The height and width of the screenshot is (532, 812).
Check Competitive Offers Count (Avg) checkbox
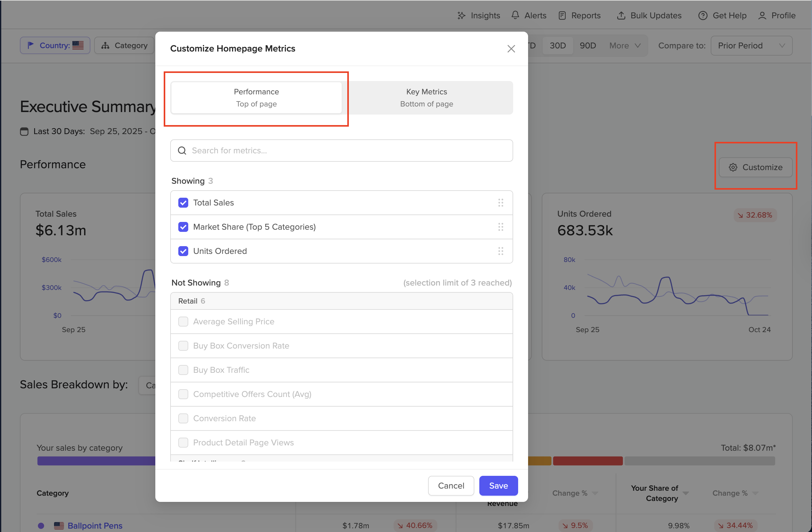coord(183,394)
